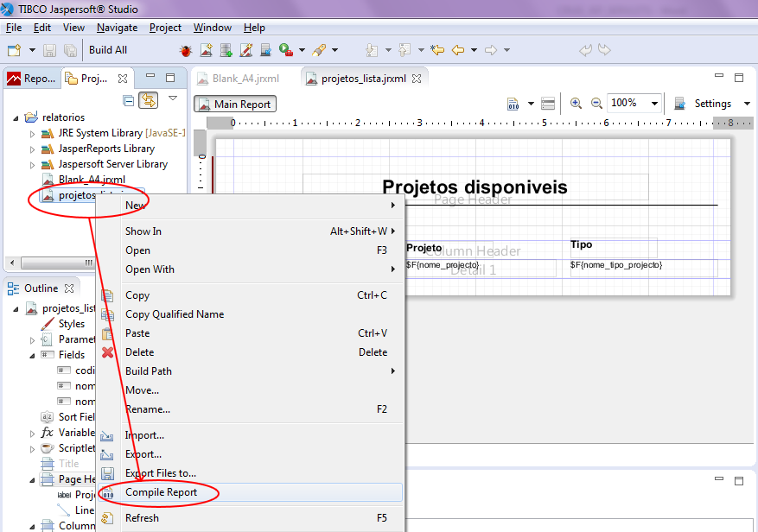Collapse all in Project Explorer
This screenshot has height=532, width=758.
(129, 100)
